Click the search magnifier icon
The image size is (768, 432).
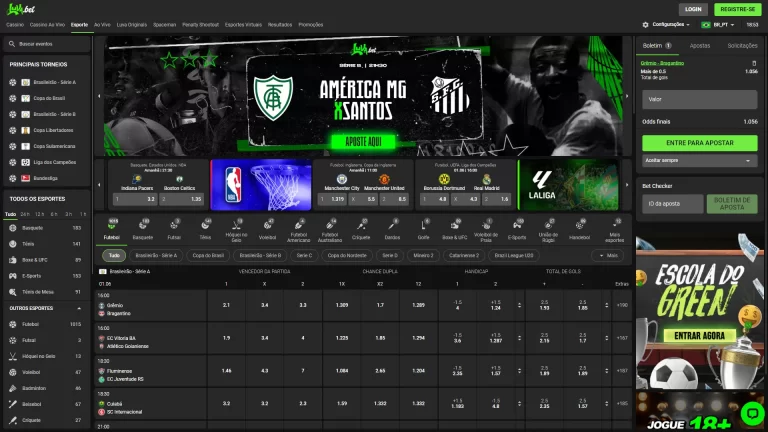pyautogui.click(x=12, y=44)
